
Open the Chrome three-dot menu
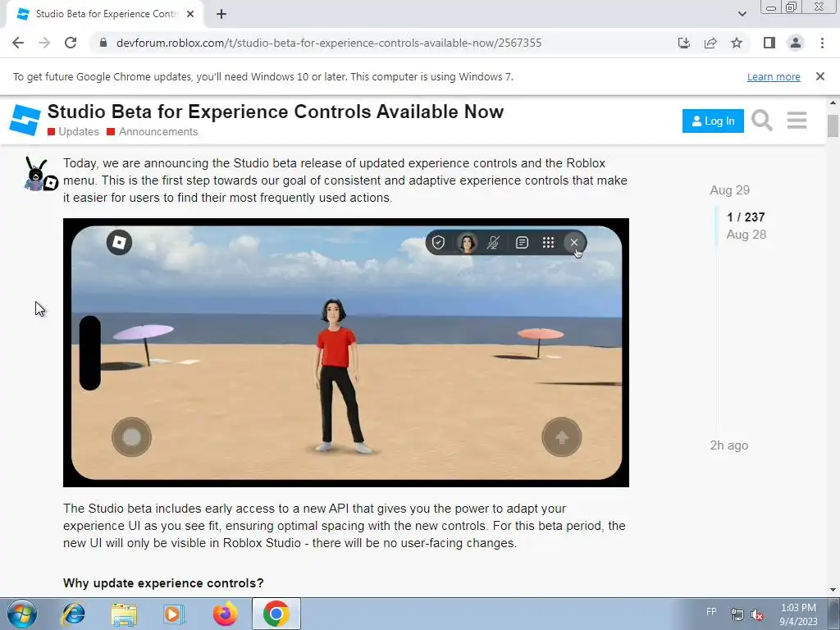[x=822, y=43]
